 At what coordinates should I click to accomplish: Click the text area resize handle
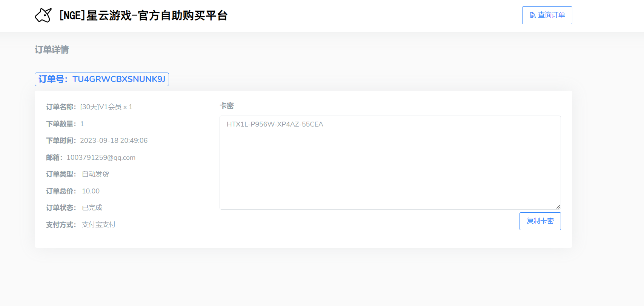558,207
